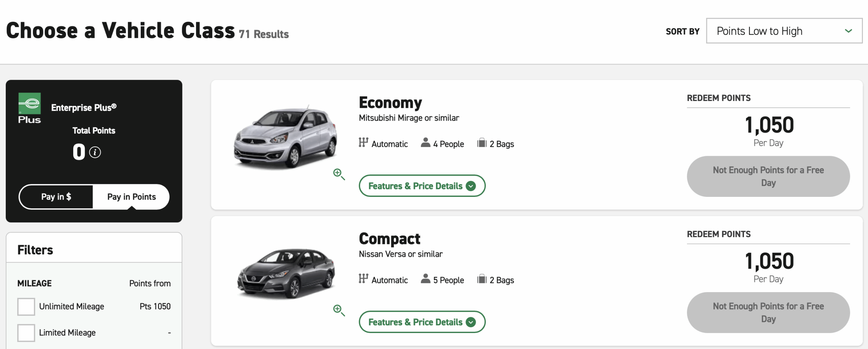Image resolution: width=868 pixels, height=349 pixels.
Task: Click the Enterprise Plus logo
Action: click(29, 108)
